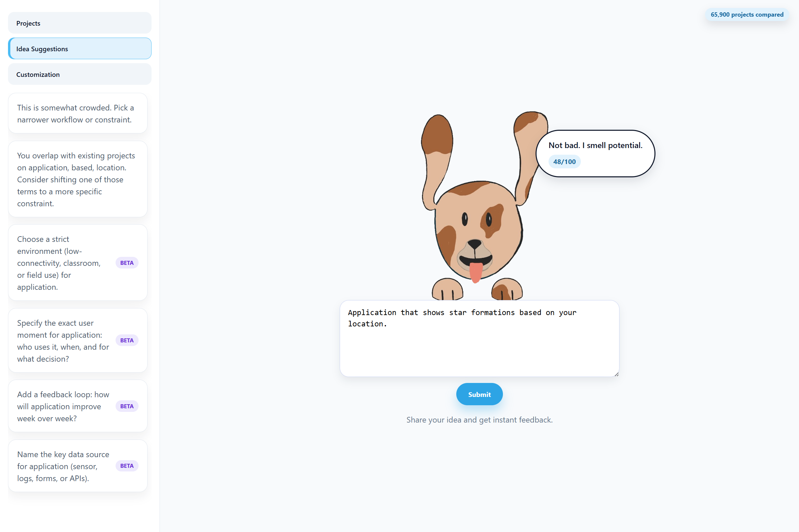Click BETA badge on feedback loop card
The width and height of the screenshot is (799, 532).
click(x=127, y=406)
